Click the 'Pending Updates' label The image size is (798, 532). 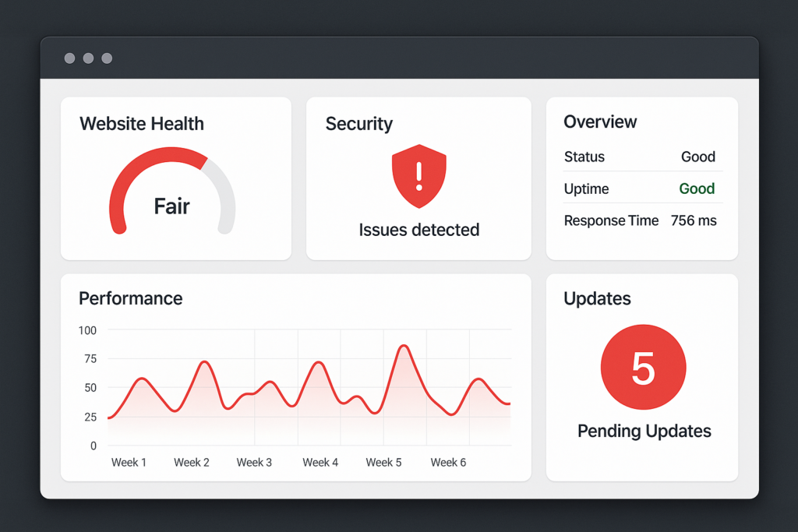click(644, 431)
